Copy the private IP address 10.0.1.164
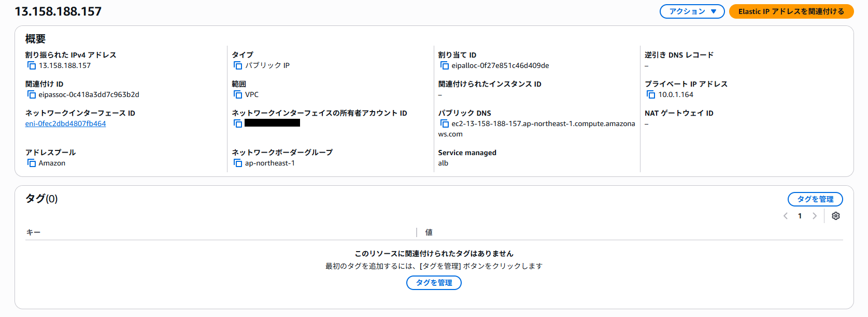Image resolution: width=868 pixels, height=317 pixels. pyautogui.click(x=651, y=94)
